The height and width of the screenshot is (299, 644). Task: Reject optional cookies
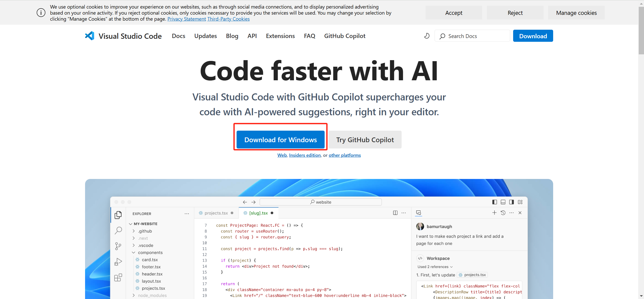point(515,13)
